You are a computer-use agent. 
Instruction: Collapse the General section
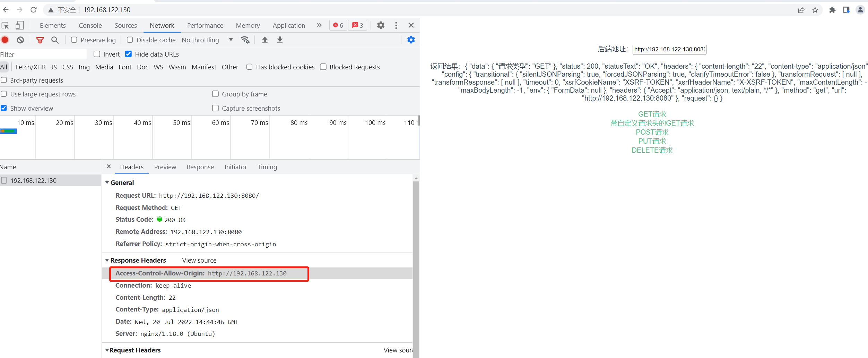pos(107,182)
